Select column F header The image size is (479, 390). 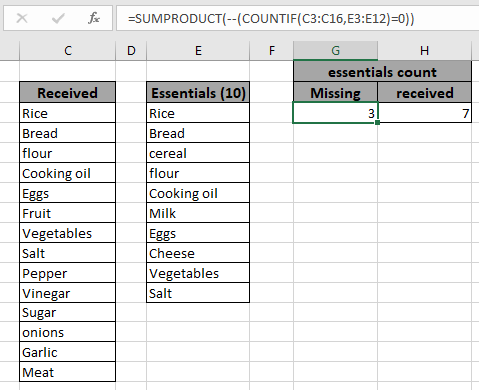[272, 51]
